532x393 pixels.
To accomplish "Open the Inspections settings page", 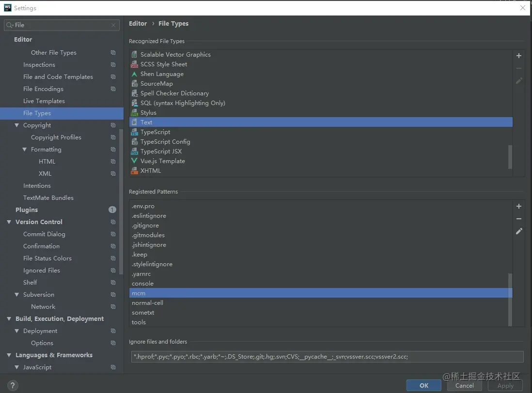I will (x=39, y=65).
